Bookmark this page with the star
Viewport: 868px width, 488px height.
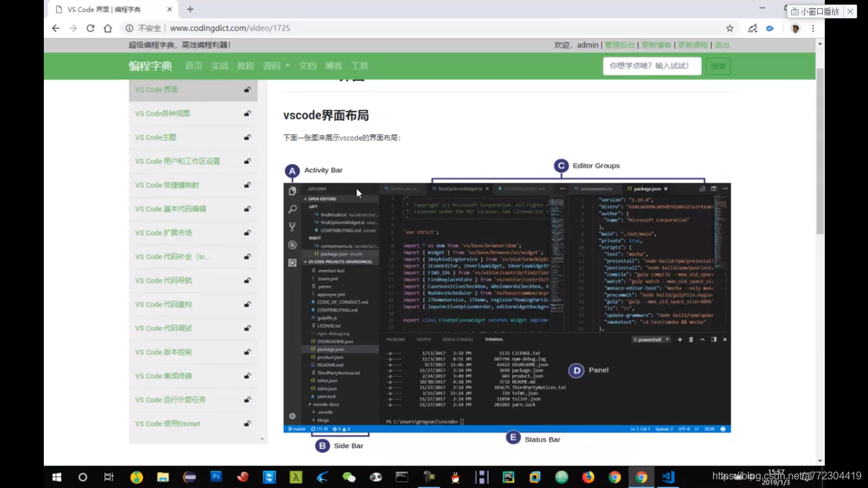(x=729, y=28)
